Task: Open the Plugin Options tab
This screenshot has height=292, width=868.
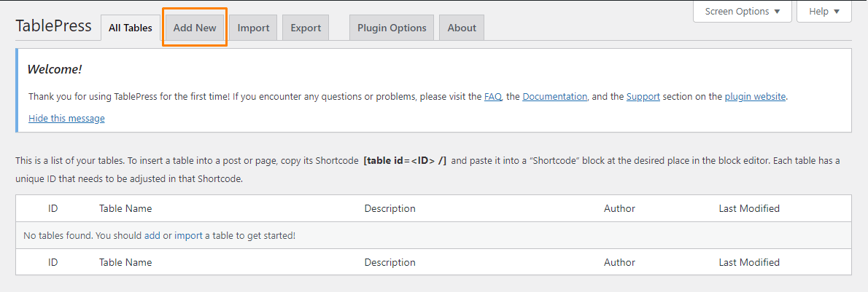Action: pos(392,28)
